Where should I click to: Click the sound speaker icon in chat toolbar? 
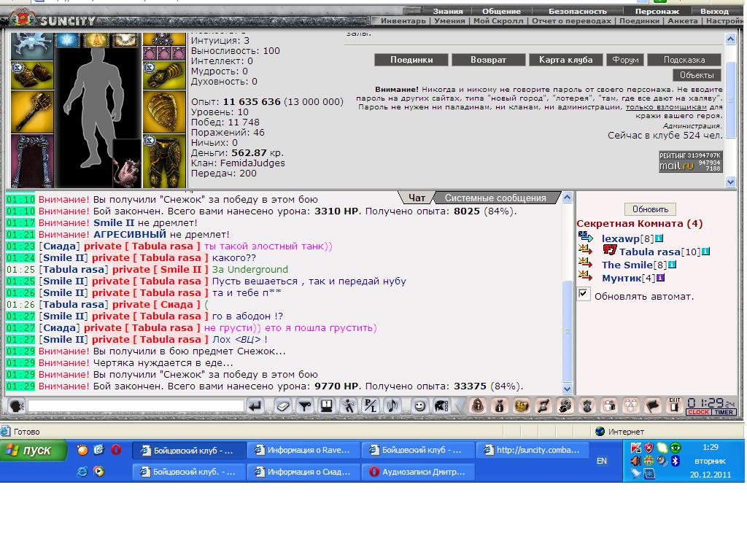[392, 405]
